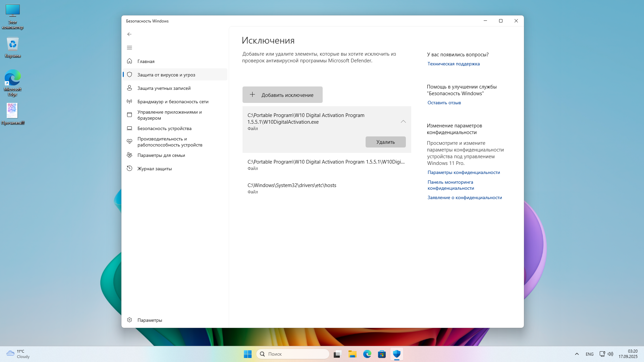Show hidden tray icons chevron
The image size is (644, 362).
pyautogui.click(x=577, y=354)
